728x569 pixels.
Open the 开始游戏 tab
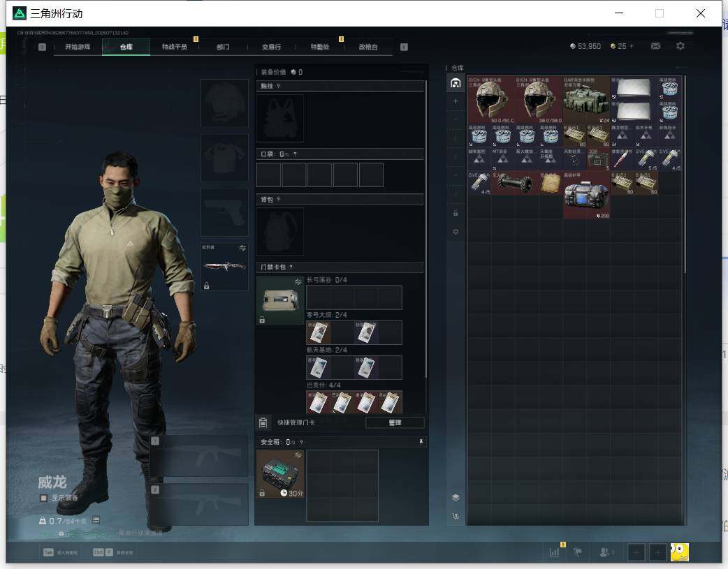pyautogui.click(x=78, y=47)
